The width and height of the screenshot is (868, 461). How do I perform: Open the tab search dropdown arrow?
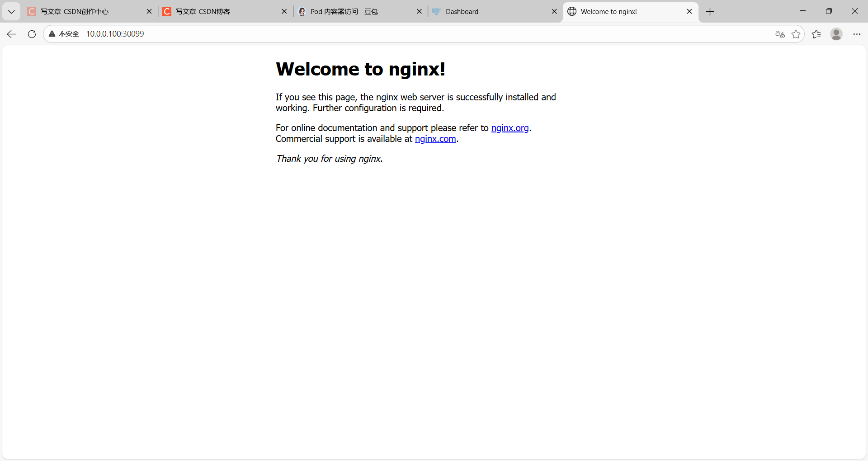tap(11, 12)
